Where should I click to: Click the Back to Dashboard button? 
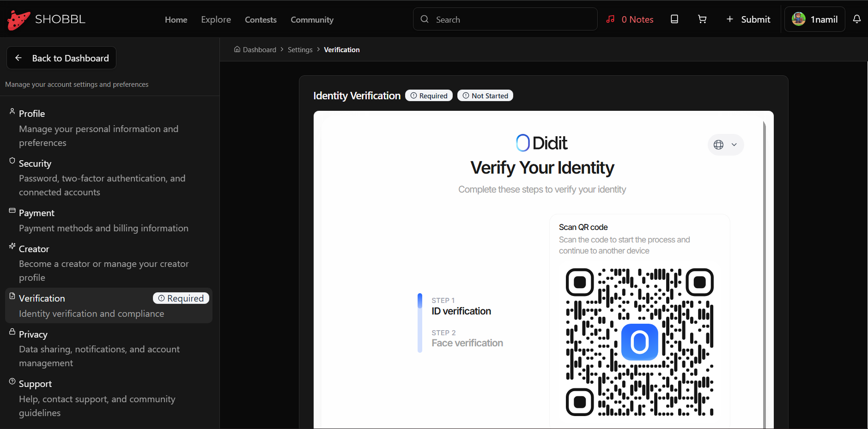61,57
